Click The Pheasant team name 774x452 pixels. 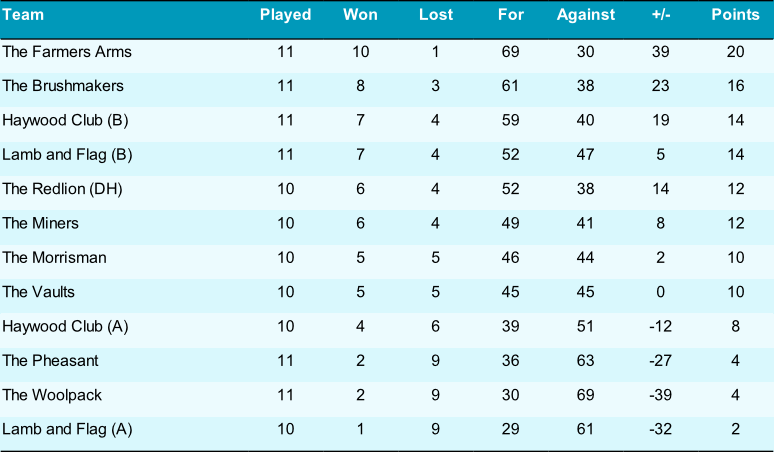[50, 361]
